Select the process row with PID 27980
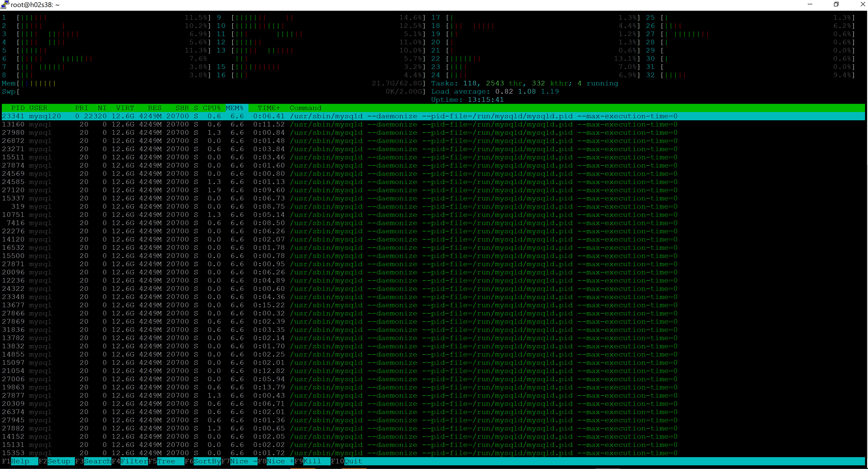The width and height of the screenshot is (868, 469). pyautogui.click(x=433, y=133)
